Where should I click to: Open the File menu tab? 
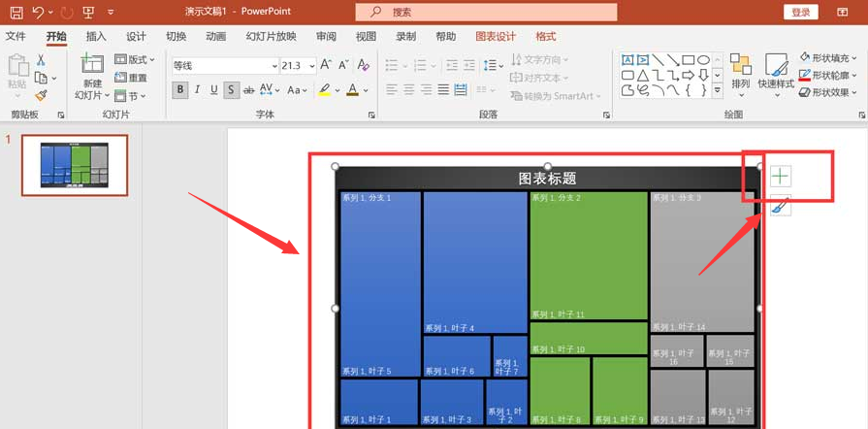pyautogui.click(x=16, y=37)
